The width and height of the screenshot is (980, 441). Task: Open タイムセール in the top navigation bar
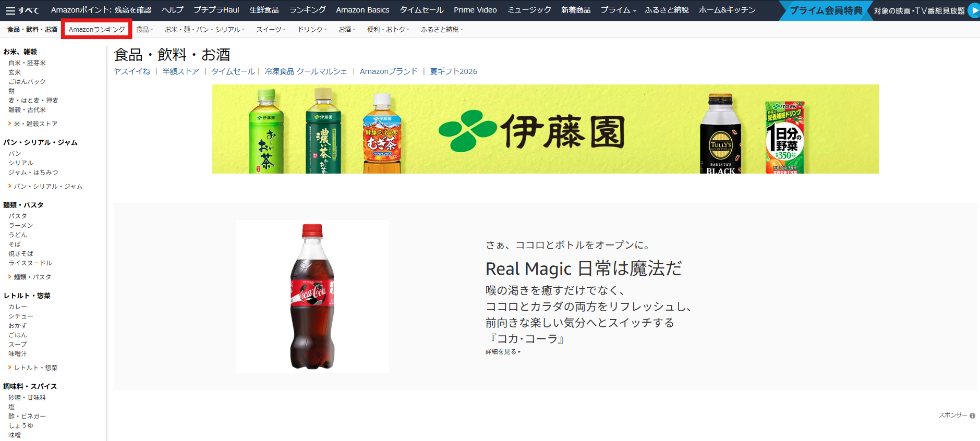(x=421, y=10)
